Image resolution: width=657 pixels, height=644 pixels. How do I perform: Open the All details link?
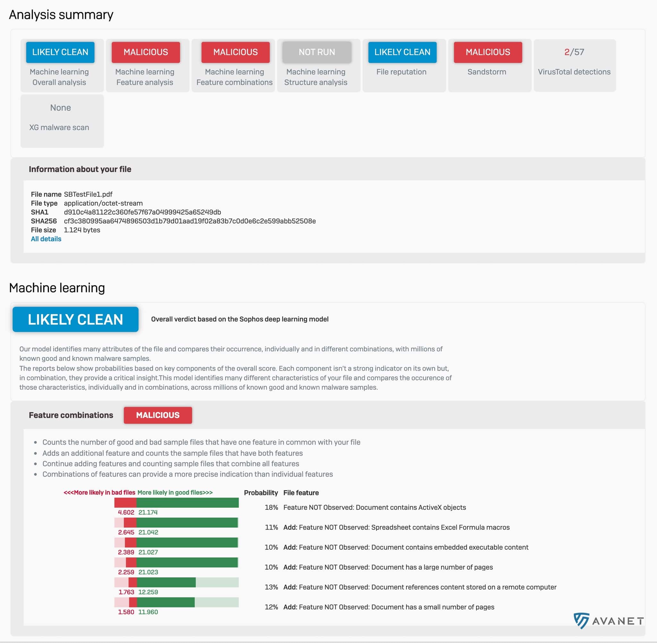pos(46,239)
